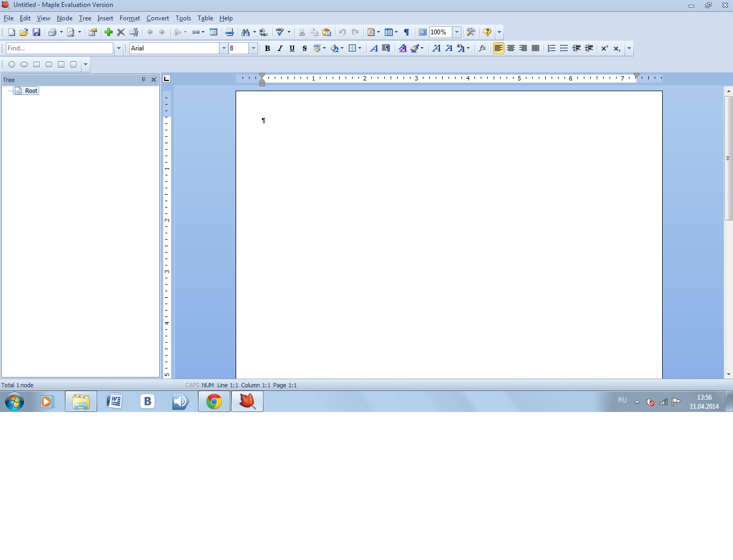This screenshot has width=733, height=560.
Task: Toggle paragraph marks display
Action: click(x=407, y=32)
